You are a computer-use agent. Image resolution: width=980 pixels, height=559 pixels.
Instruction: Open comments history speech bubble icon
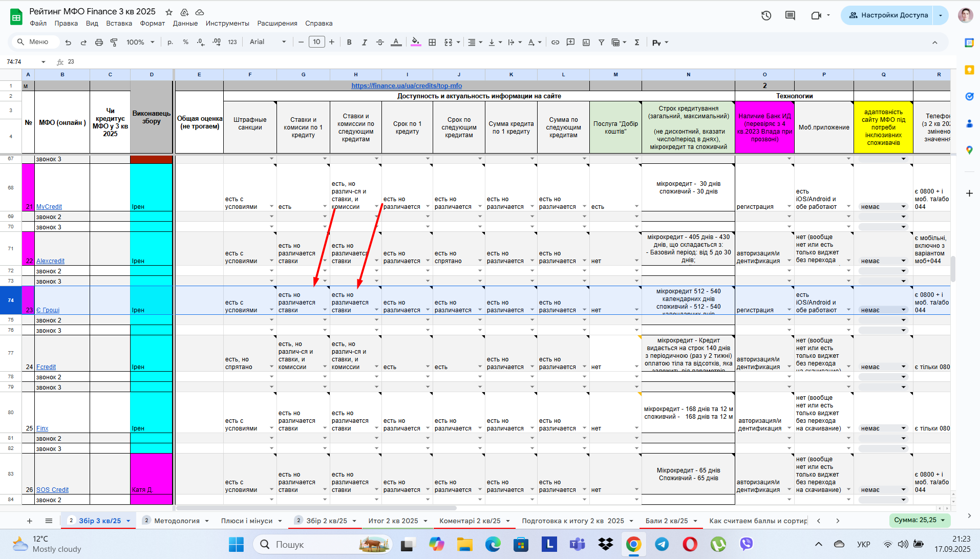[790, 15]
